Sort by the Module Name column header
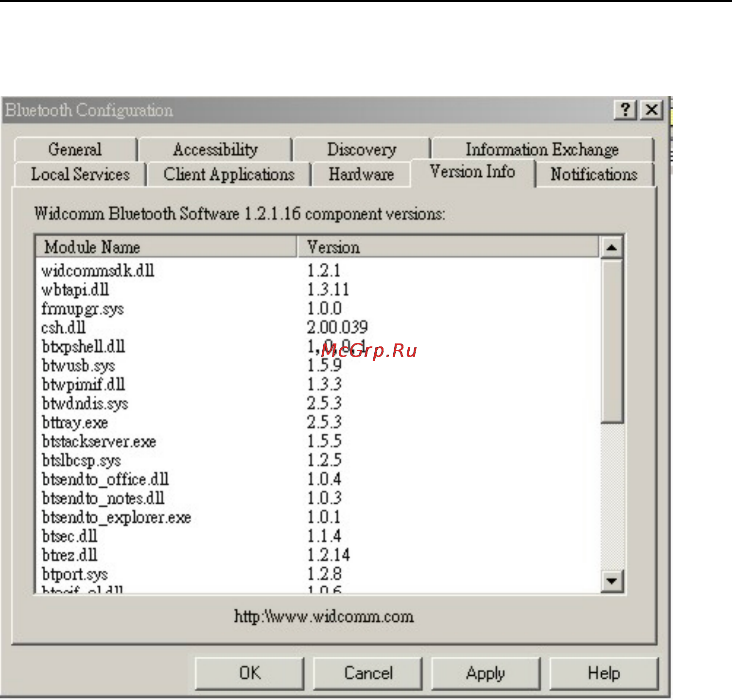This screenshot has width=732, height=700. 166,247
